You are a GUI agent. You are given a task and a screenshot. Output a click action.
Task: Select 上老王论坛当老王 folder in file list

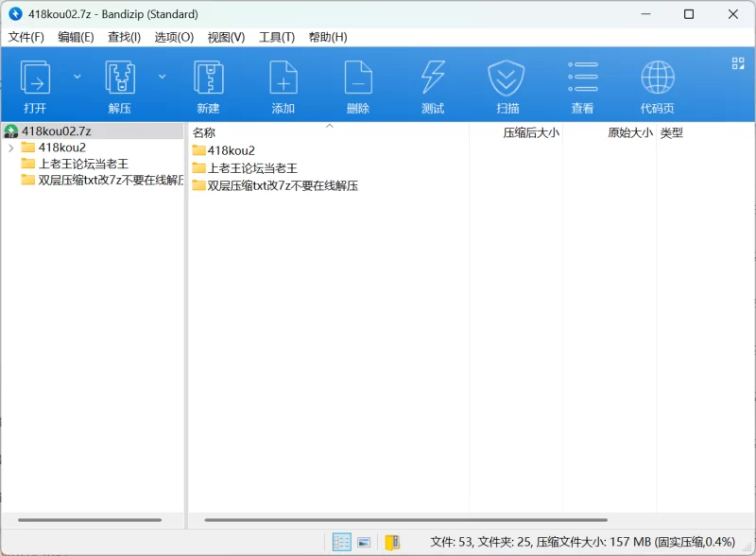pyautogui.click(x=251, y=168)
